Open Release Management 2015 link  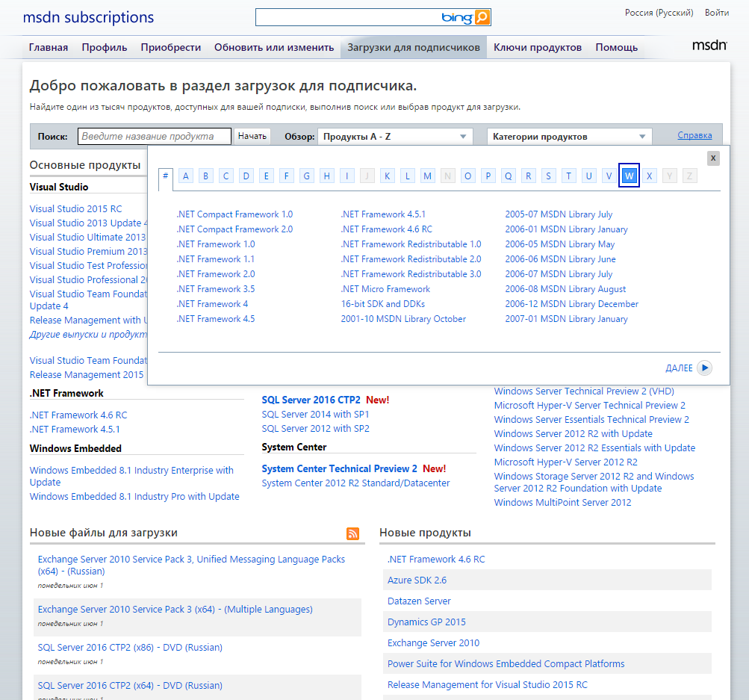[87, 374]
